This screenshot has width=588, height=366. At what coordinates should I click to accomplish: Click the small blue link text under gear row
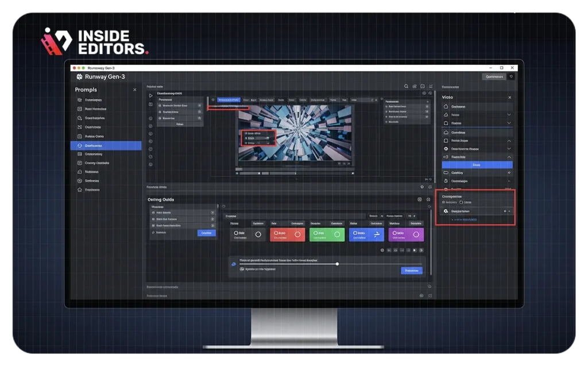(465, 219)
